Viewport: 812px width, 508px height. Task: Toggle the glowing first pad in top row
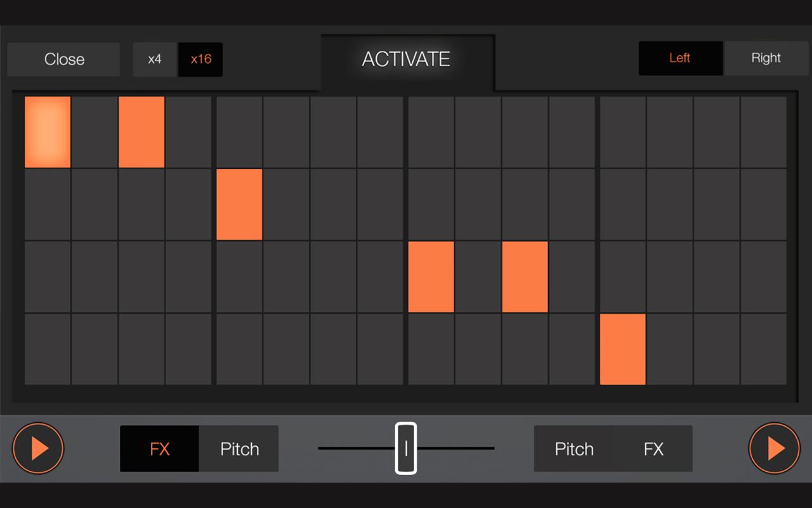pyautogui.click(x=48, y=132)
